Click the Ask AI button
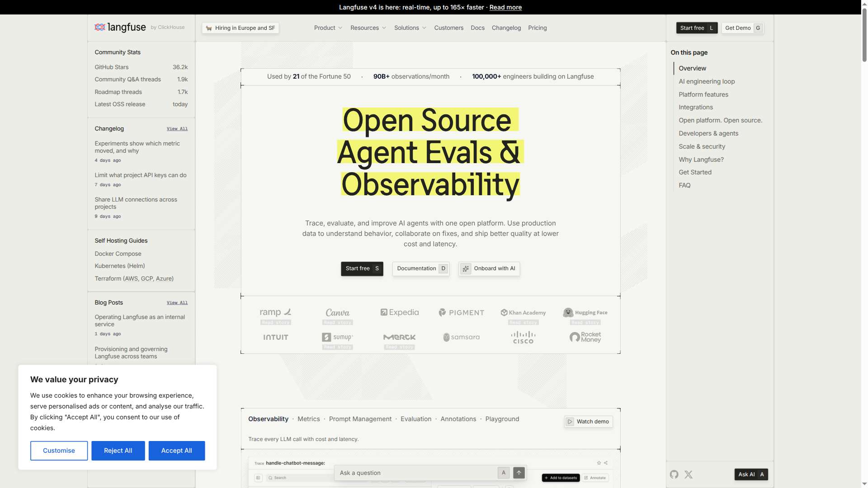868x488 pixels. click(751, 474)
